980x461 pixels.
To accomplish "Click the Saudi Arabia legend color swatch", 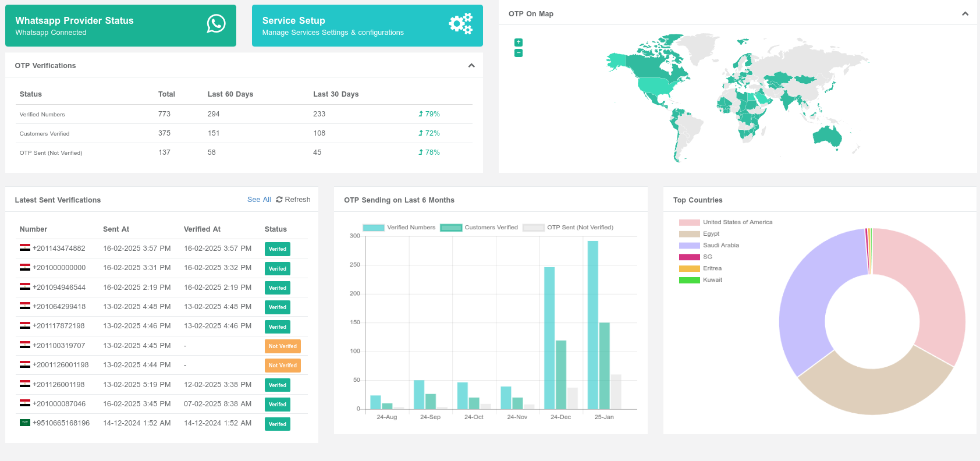I will pos(689,246).
